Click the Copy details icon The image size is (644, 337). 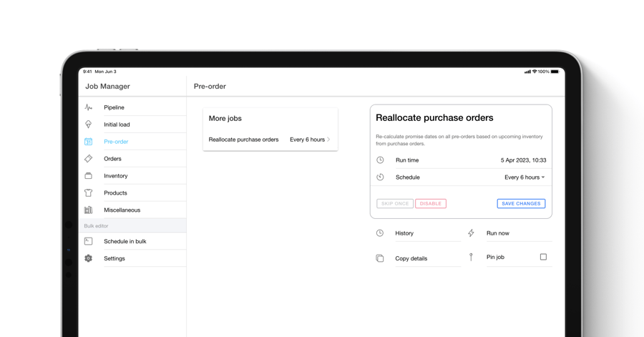[x=380, y=258]
